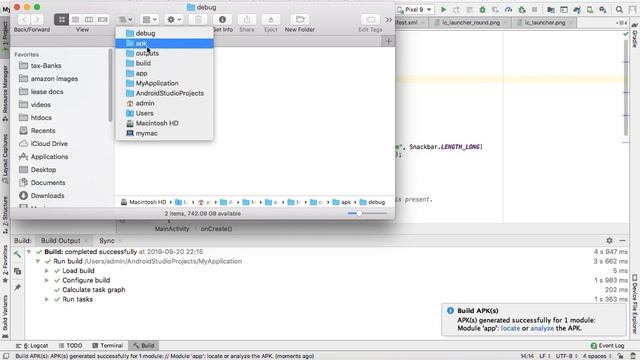
Task: Select outputs in the path dropdown
Action: 164,53
